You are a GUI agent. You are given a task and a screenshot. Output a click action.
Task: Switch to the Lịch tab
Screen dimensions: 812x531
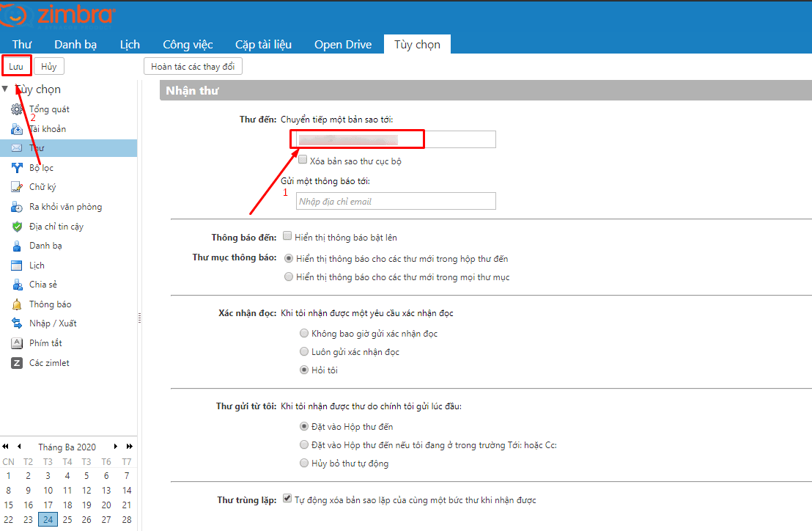click(x=130, y=45)
